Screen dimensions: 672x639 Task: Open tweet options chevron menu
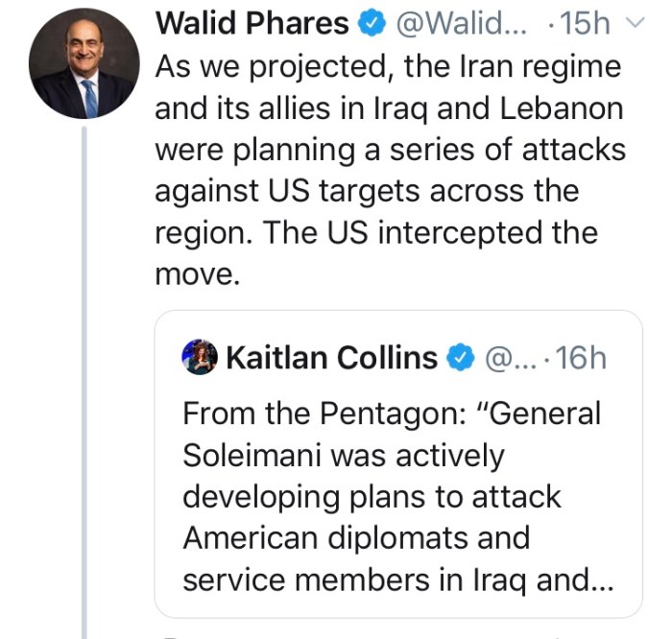pos(634,23)
